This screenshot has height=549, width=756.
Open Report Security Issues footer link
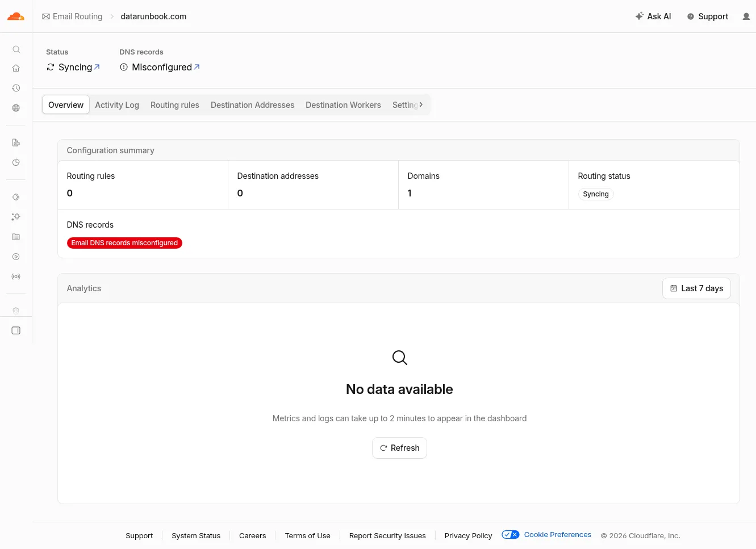coord(387,536)
